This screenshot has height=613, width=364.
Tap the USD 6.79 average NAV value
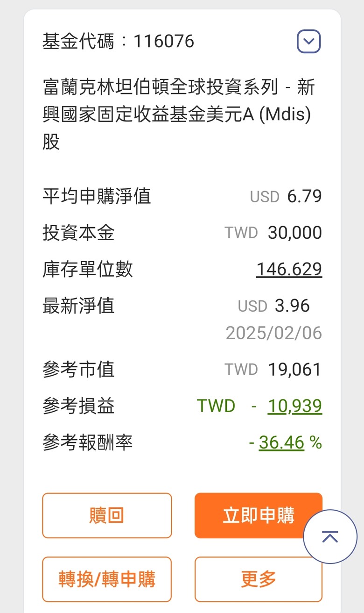click(286, 196)
